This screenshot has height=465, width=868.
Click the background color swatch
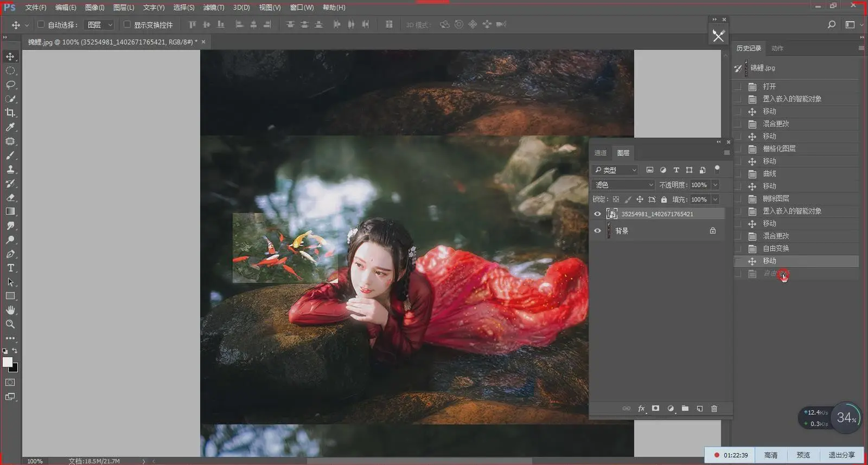15,369
